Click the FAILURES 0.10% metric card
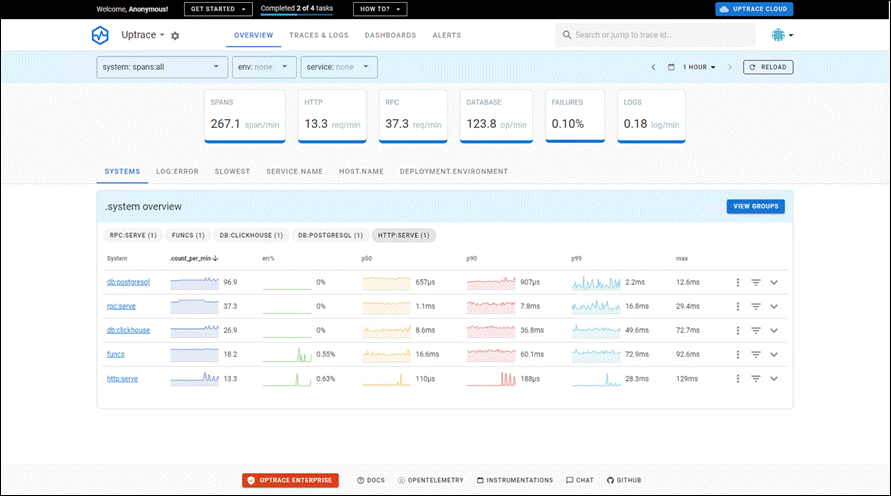891x496 pixels. 575,116
